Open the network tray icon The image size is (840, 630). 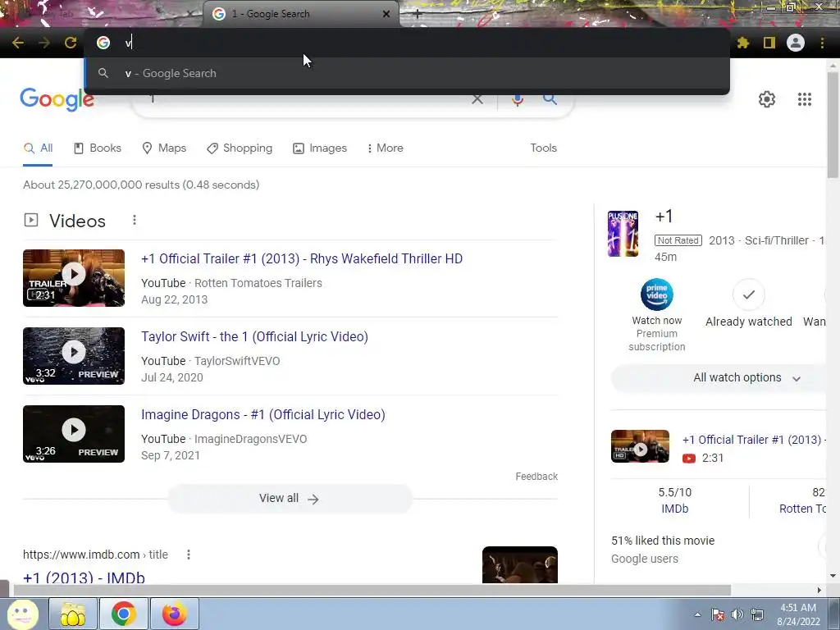click(756, 614)
